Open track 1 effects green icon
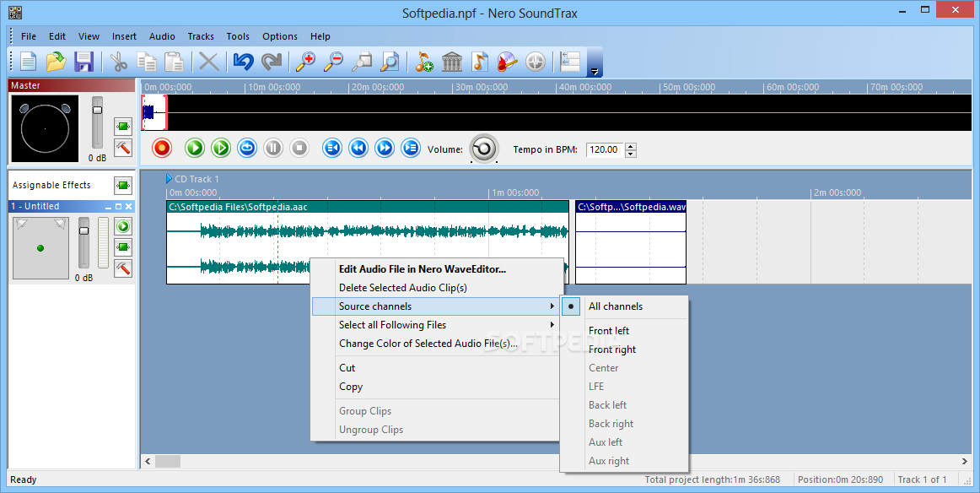 click(x=123, y=247)
